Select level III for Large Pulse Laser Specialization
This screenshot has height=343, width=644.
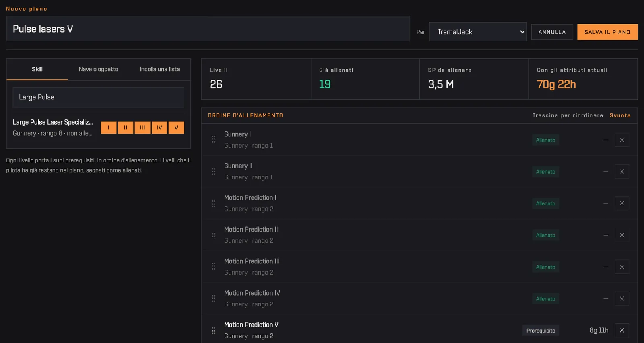click(x=142, y=127)
